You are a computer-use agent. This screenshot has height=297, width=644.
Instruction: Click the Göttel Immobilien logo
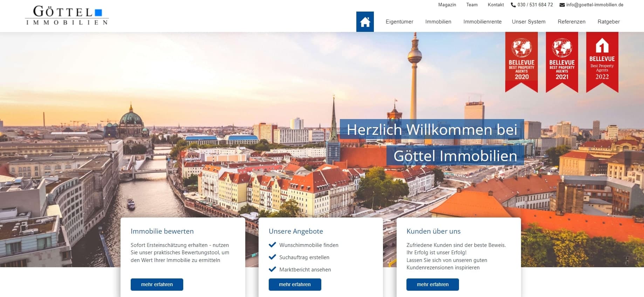67,16
